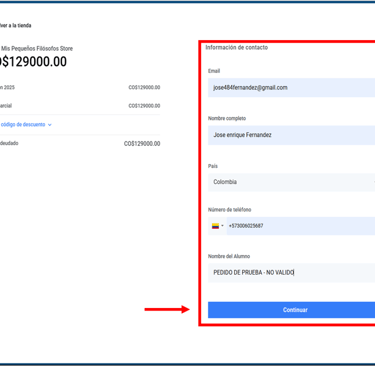Click the phone number field +573006025687

tap(301, 226)
